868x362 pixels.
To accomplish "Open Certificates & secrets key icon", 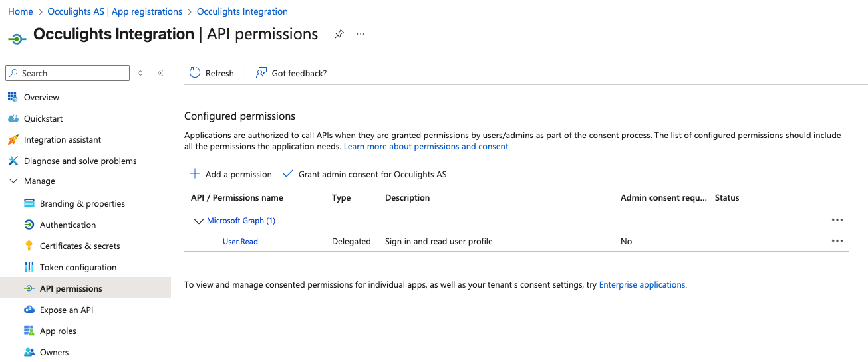I will point(29,246).
